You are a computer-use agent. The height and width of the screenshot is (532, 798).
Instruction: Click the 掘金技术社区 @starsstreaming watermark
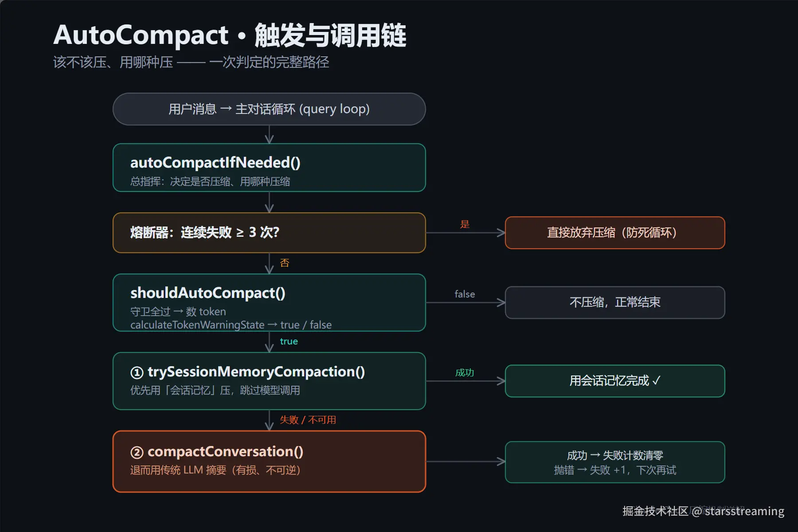pos(703,511)
